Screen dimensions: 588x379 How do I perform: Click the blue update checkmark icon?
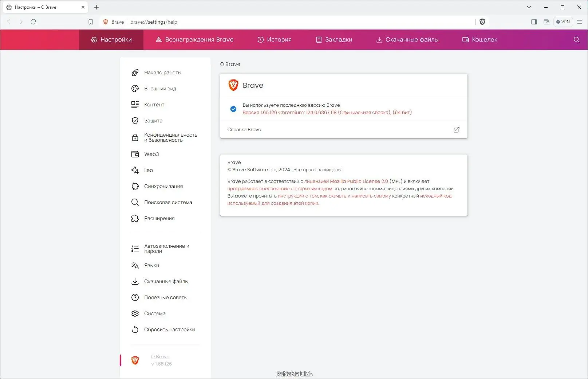coord(233,109)
